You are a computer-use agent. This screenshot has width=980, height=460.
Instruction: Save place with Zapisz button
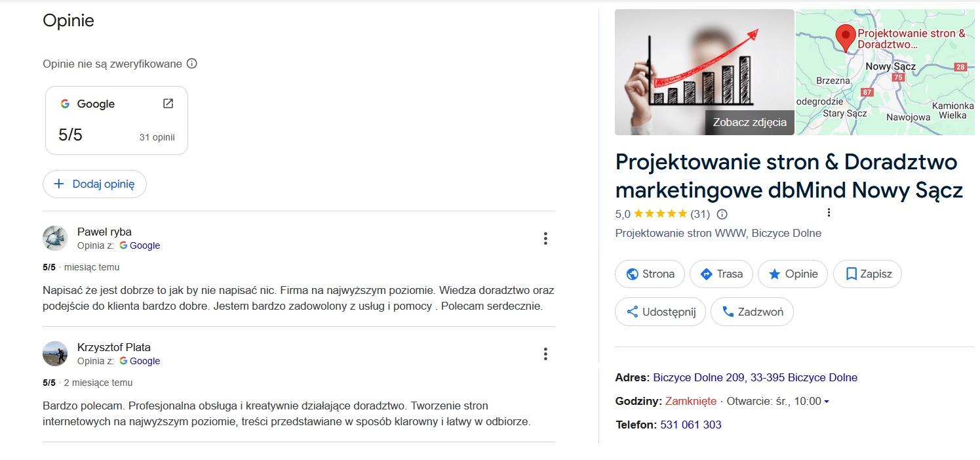tap(867, 274)
